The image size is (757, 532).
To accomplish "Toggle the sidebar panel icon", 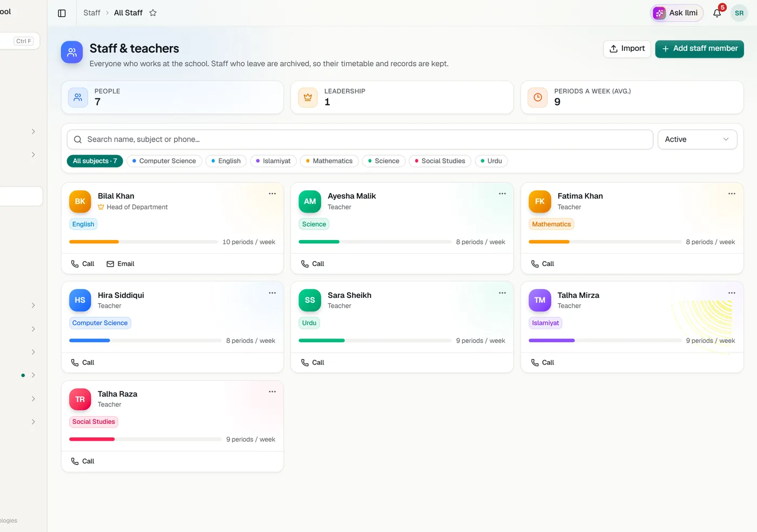I will point(62,13).
